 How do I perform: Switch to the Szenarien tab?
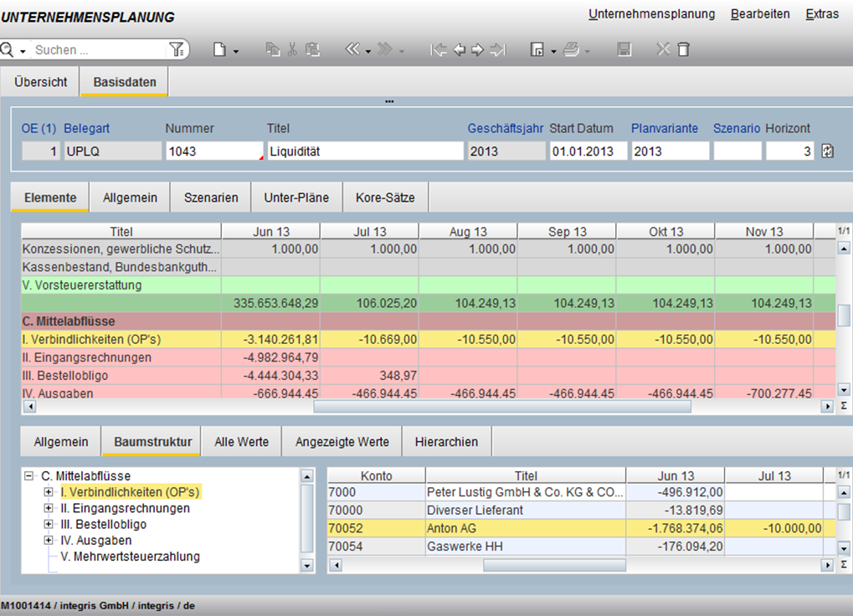(x=211, y=198)
